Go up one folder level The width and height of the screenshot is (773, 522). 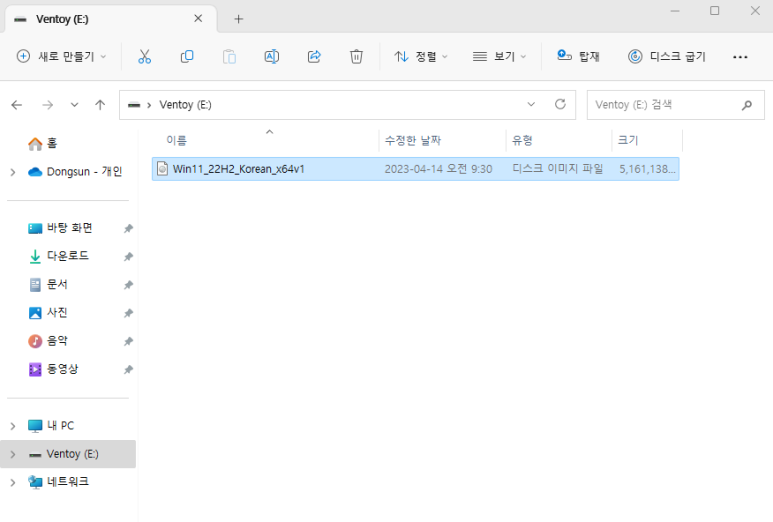click(100, 105)
